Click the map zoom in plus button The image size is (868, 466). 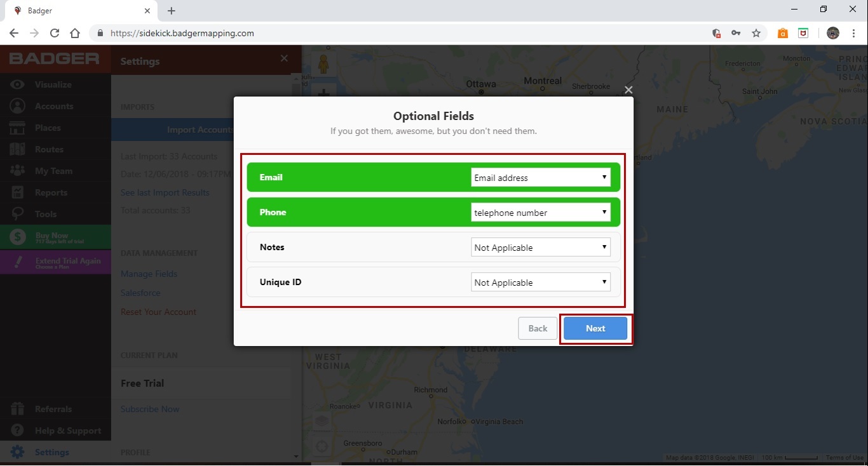(324, 93)
